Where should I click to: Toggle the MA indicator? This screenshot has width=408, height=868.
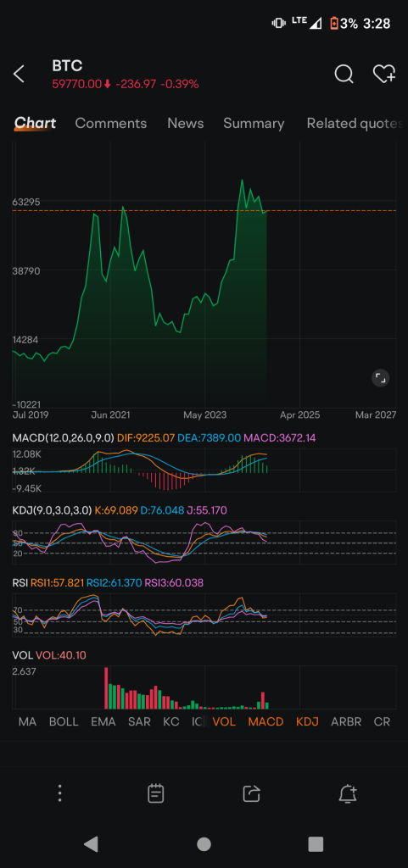tap(28, 722)
